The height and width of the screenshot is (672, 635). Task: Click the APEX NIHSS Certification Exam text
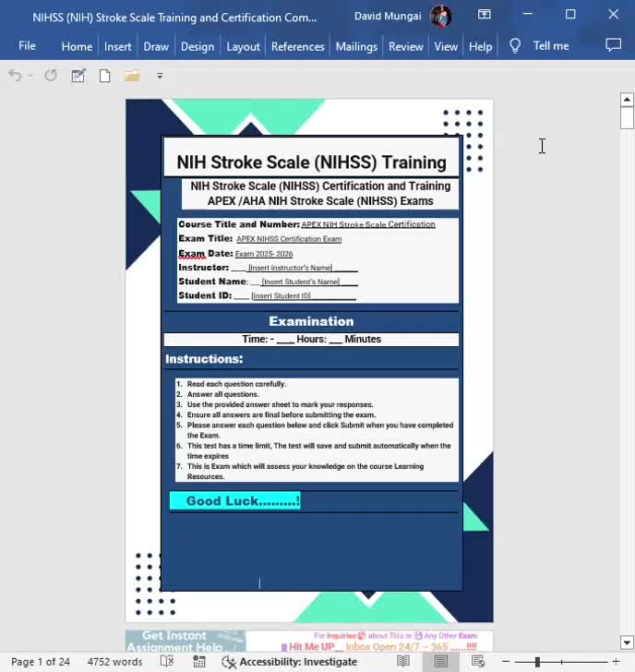(x=289, y=239)
